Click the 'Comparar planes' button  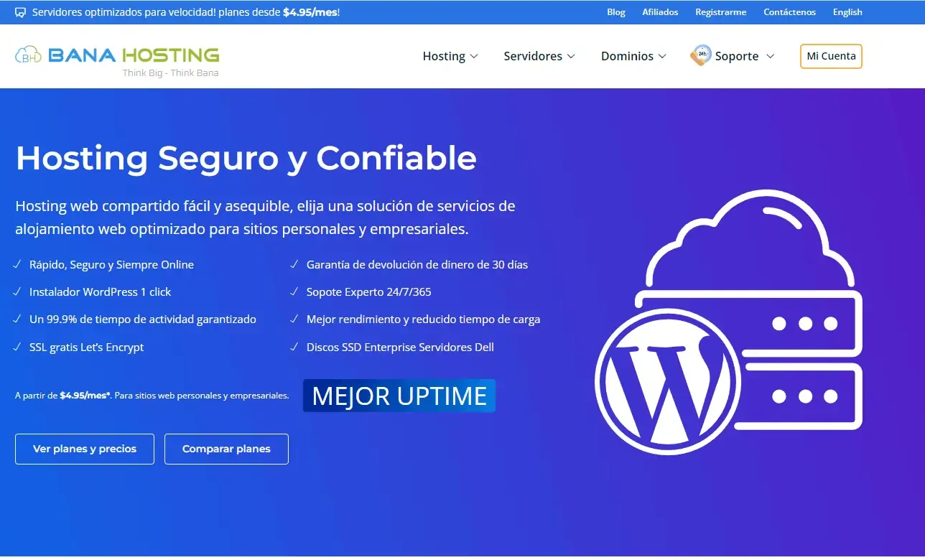click(226, 449)
